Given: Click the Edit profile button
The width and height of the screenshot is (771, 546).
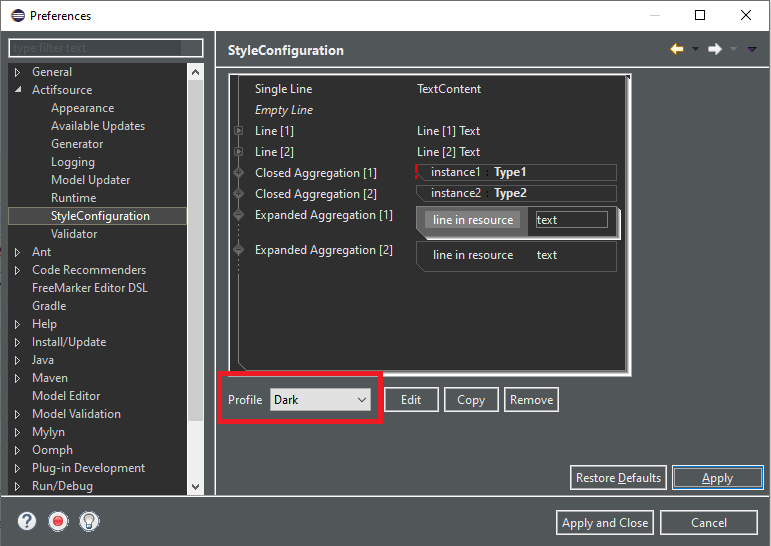Looking at the screenshot, I should [411, 400].
